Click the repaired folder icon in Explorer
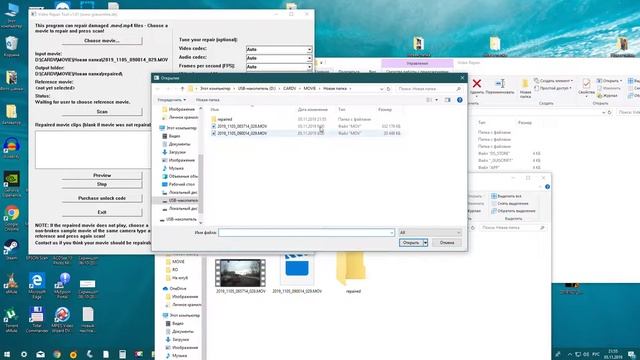Viewport: 640px width, 360px height. tap(353, 269)
